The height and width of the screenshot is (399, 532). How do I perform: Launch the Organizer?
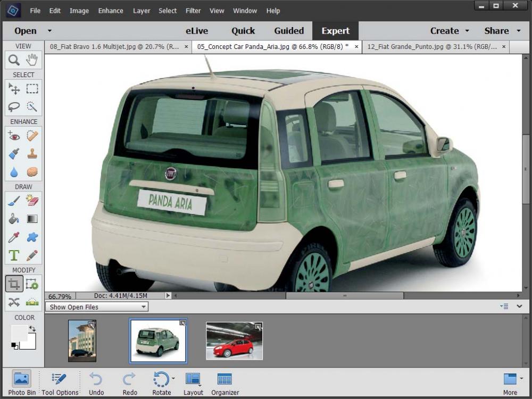225,383
